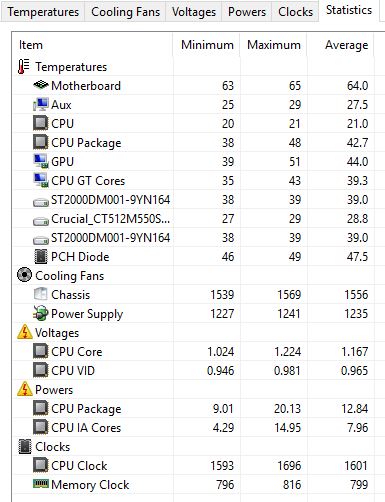
Task: Click the Aux monitor icon
Action: click(41, 105)
